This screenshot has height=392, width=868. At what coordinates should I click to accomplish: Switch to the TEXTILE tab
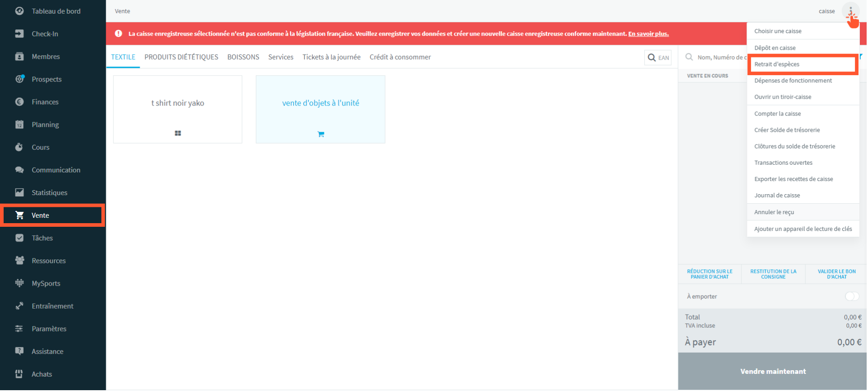123,57
